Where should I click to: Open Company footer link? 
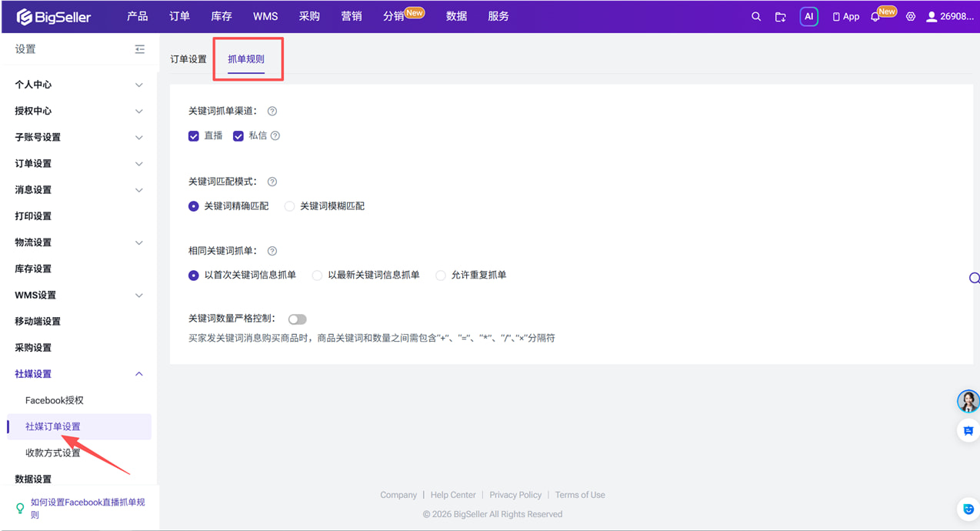coord(398,495)
